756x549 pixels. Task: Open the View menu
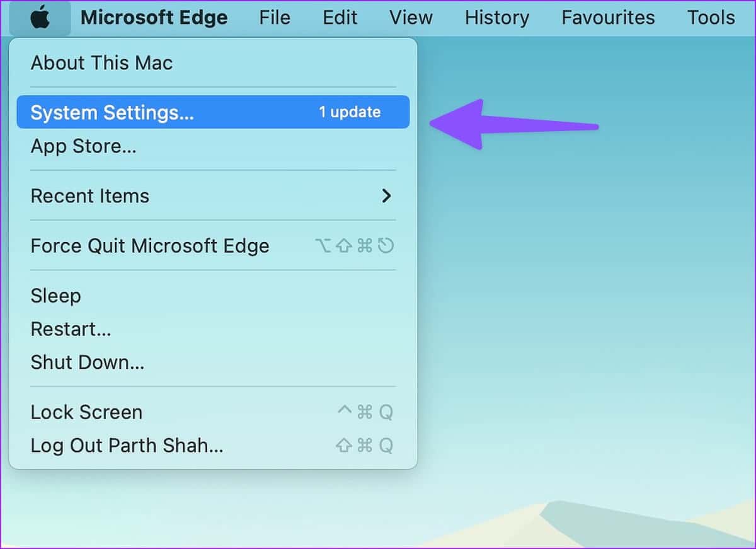click(x=411, y=18)
